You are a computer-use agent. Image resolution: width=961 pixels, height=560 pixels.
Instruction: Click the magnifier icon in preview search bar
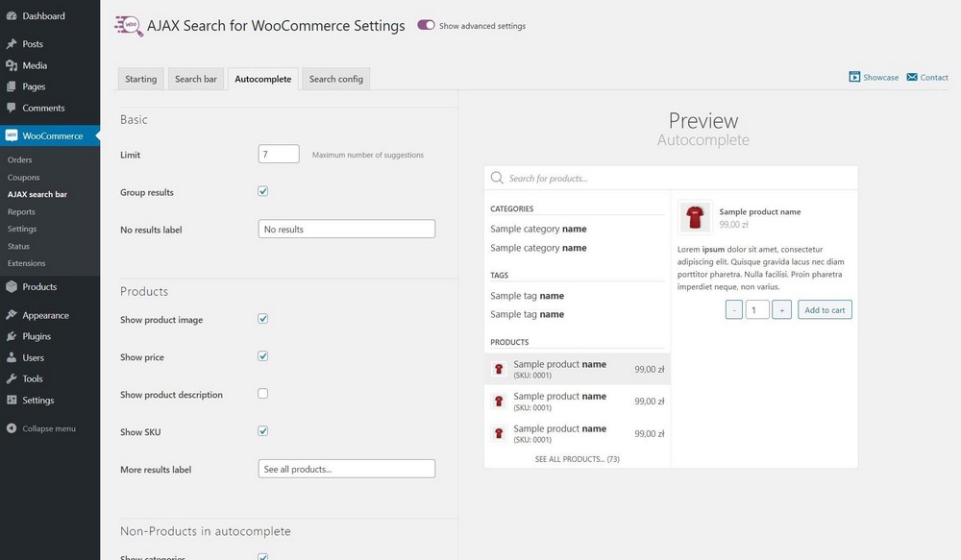click(497, 178)
